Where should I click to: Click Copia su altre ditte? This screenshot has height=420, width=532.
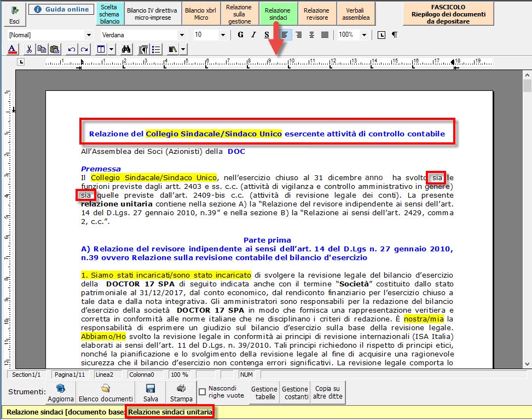click(327, 393)
